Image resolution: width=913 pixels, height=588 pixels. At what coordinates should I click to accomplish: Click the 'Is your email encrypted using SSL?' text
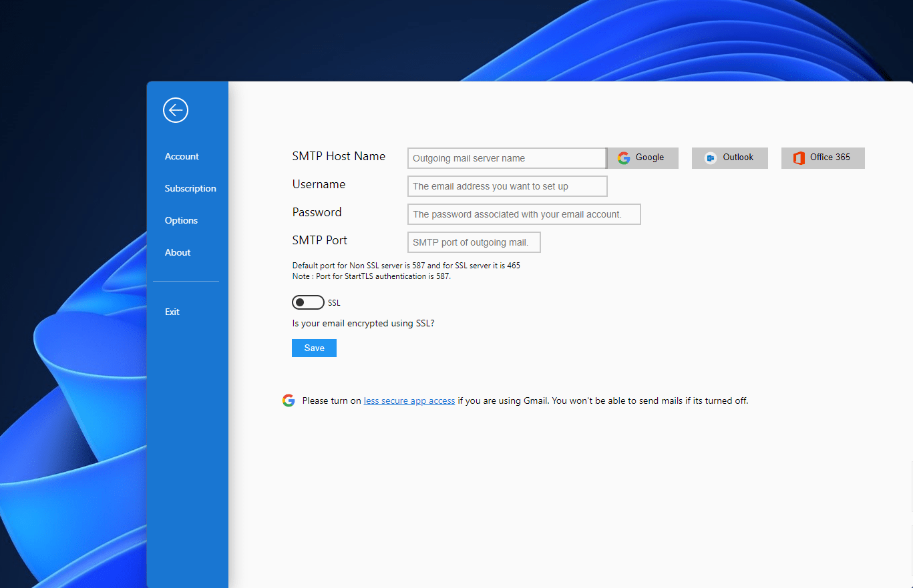(x=363, y=323)
